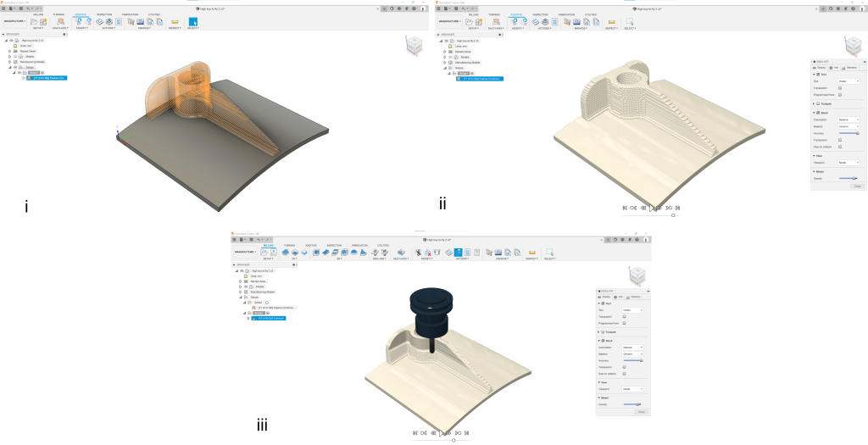Toggle the Stock checkbox in screenshot ii Simulate panel
Screen dimensions: 868x445
[818, 113]
